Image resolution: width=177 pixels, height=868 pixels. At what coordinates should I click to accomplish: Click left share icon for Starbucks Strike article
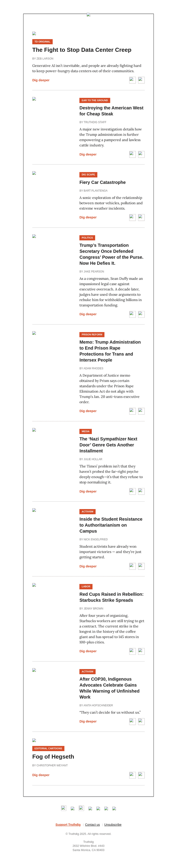click(x=132, y=651)
